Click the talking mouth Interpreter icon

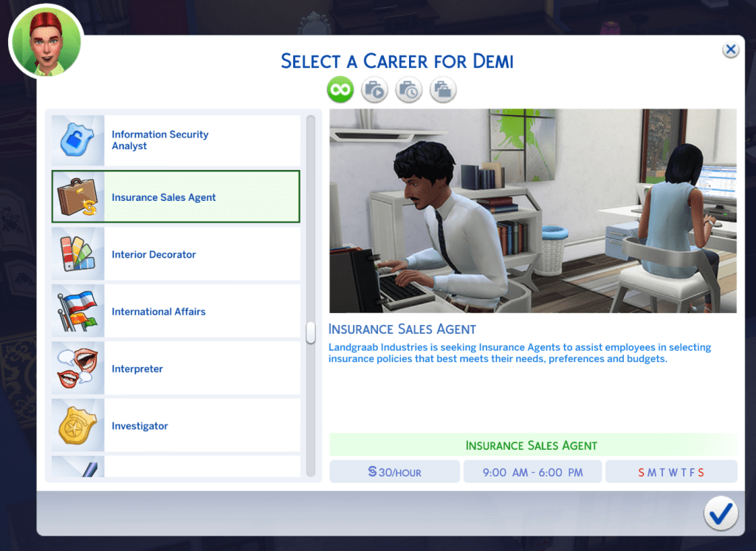tap(77, 367)
